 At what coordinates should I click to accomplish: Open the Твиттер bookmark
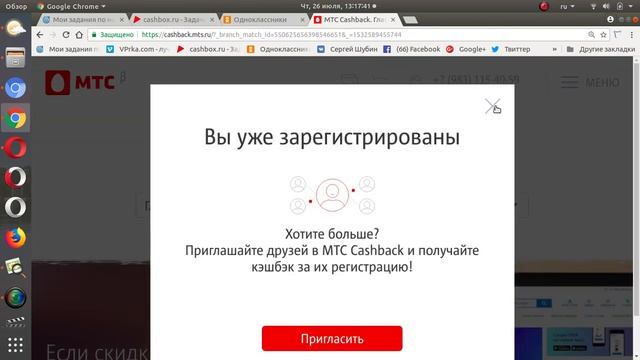(511, 49)
